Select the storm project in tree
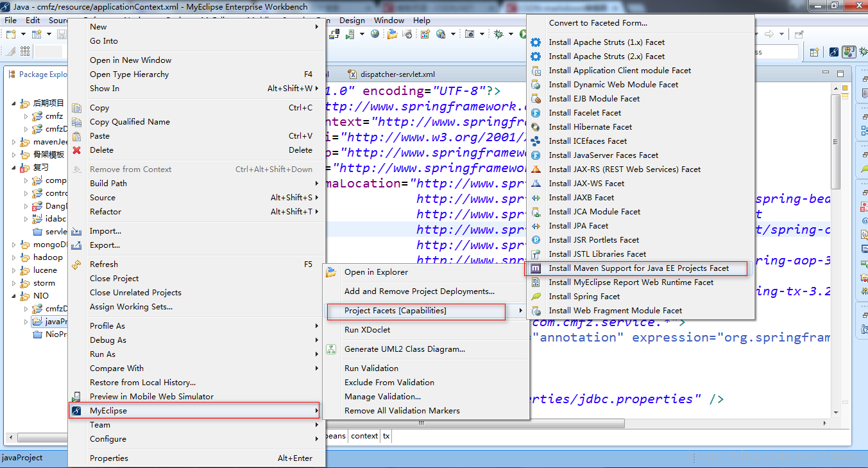This screenshot has width=868, height=468. pyautogui.click(x=44, y=283)
